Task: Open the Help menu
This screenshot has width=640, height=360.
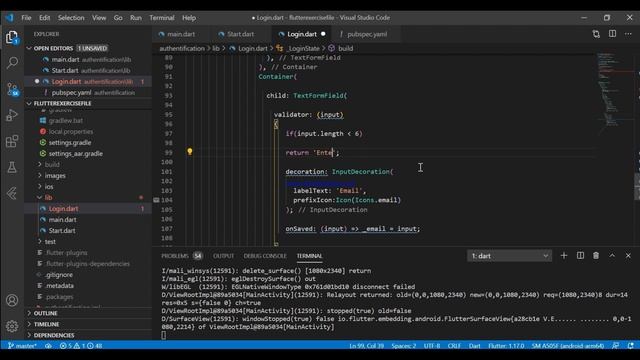Action: (189, 18)
